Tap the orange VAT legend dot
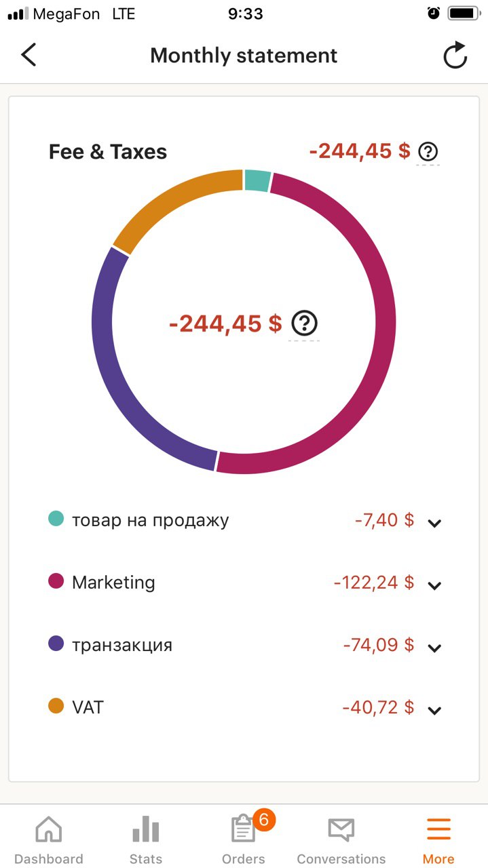 point(56,706)
